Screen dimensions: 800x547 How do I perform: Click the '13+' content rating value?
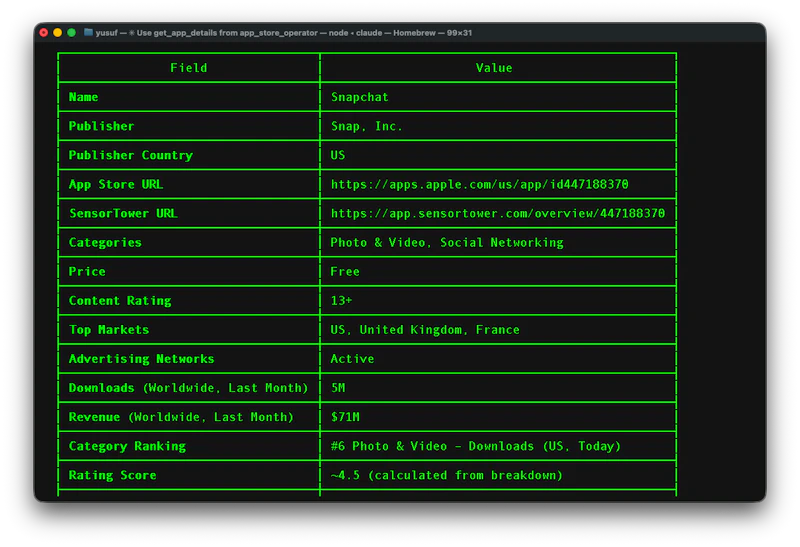[341, 301]
